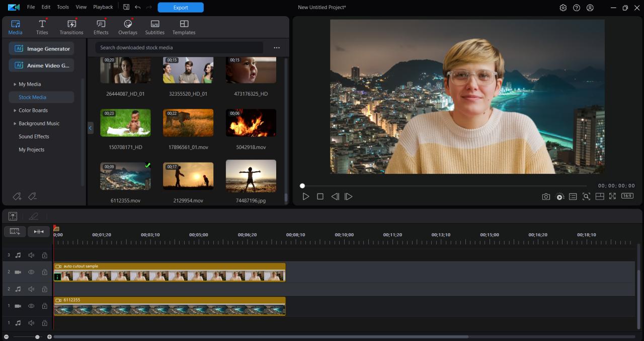Take a snapshot with the camera icon

click(546, 196)
